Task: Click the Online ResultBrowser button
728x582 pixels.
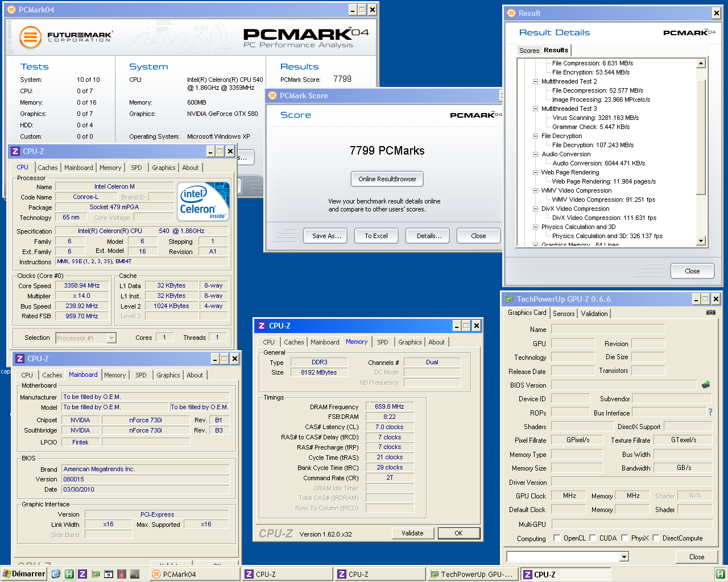Action: point(387,179)
